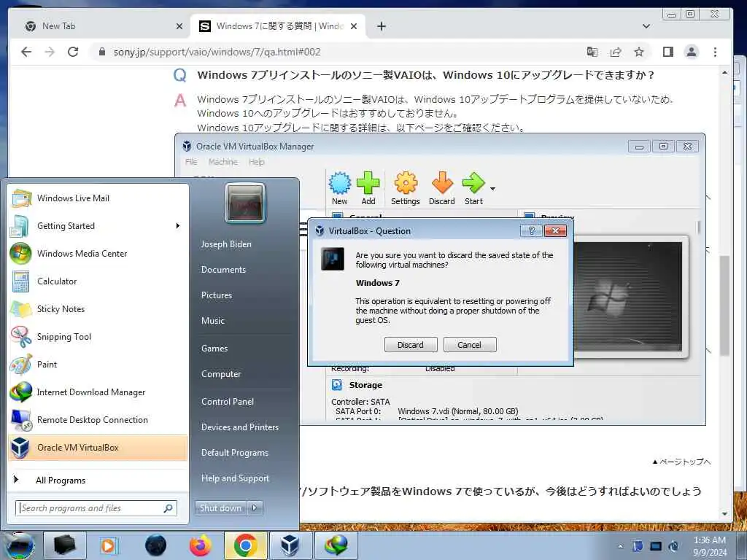This screenshot has height=560, width=747.
Task: Open Devices and Printers
Action: 239,427
